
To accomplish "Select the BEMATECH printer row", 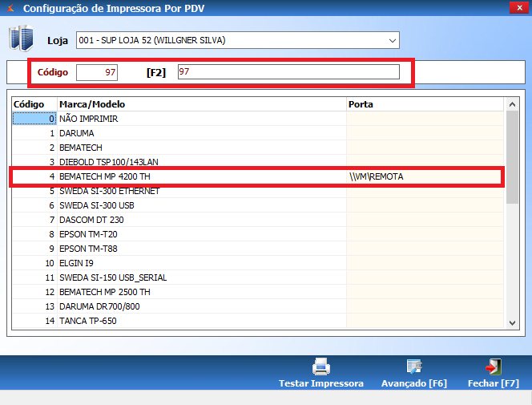I will coord(258,148).
